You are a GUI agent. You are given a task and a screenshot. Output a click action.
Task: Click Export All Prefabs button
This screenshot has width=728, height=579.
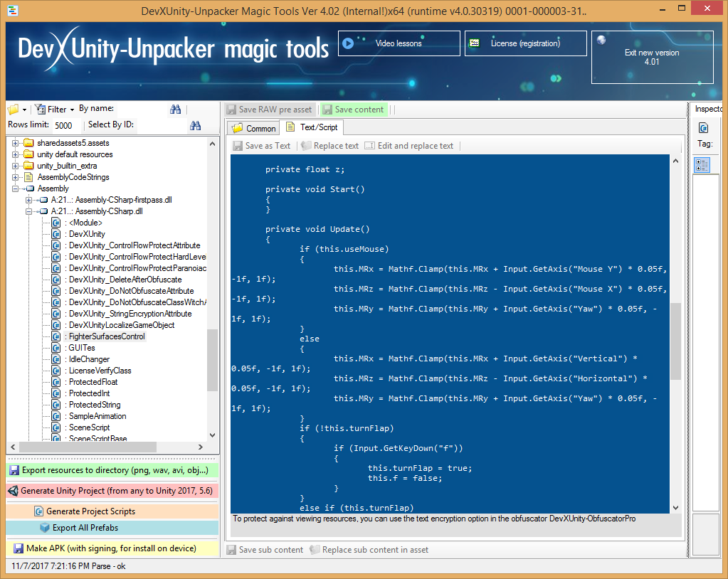112,528
